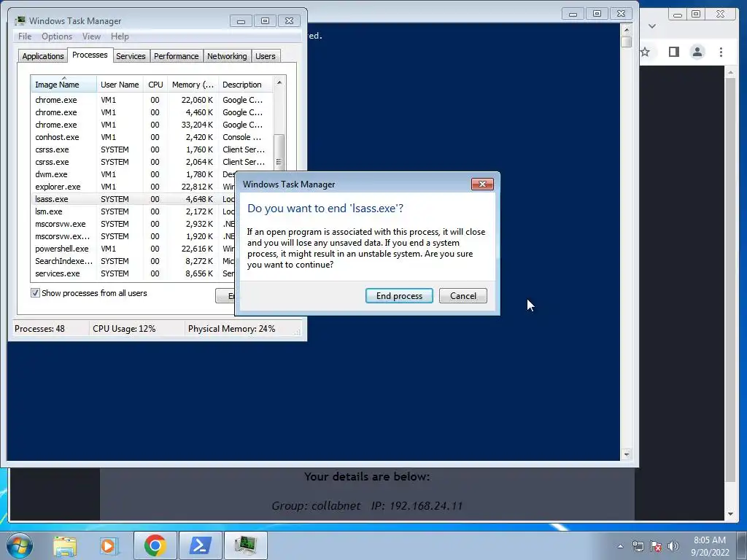Viewport: 747px width, 560px height.
Task: Open Windows Explorer from taskbar
Action: click(65, 545)
